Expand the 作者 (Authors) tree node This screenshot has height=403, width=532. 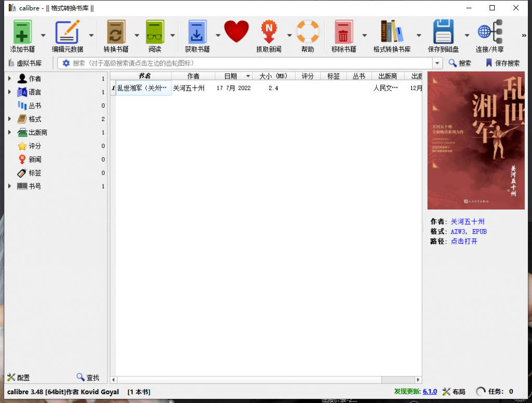pos(9,78)
